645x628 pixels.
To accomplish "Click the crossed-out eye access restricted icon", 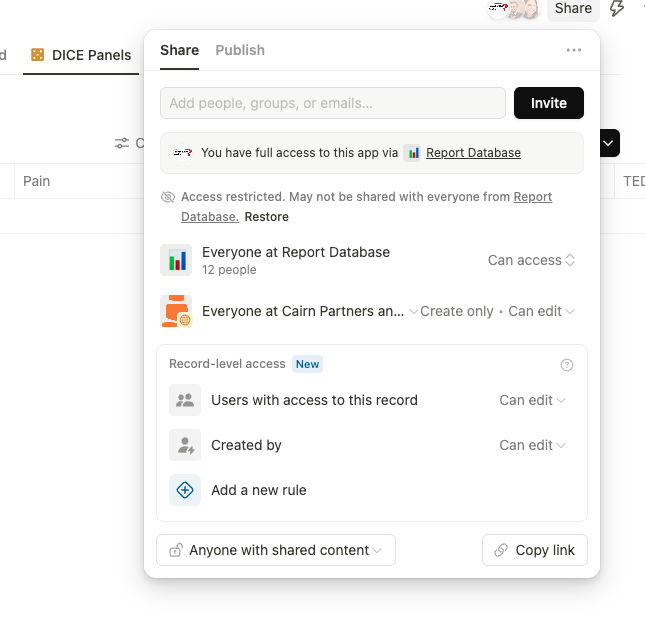I will (x=168, y=197).
